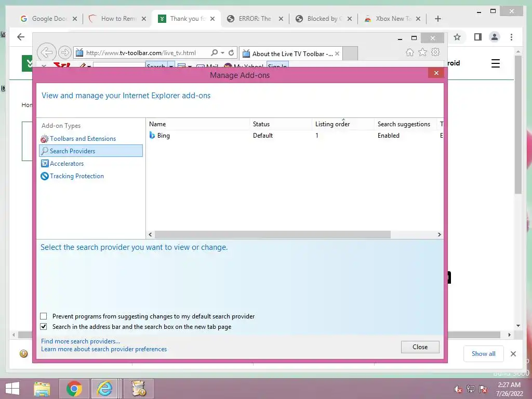Image resolution: width=532 pixels, height=399 pixels.
Task: Close the Manage Add-ons dialog with X
Action: [x=436, y=73]
